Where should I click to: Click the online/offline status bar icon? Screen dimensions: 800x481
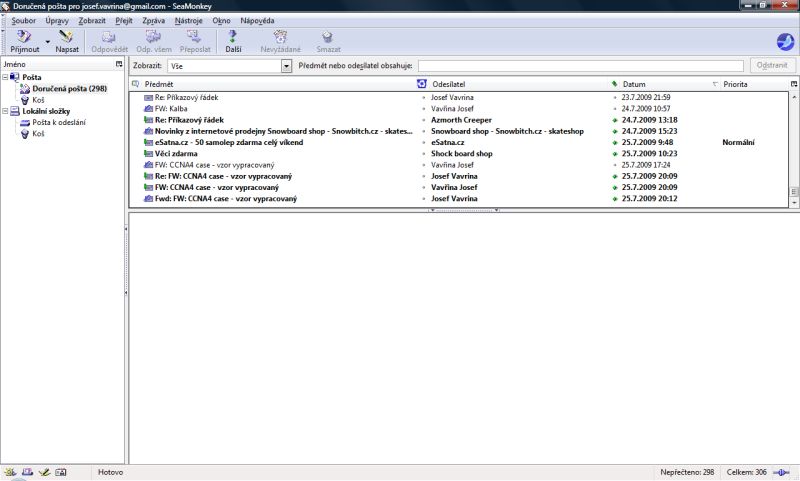point(781,472)
